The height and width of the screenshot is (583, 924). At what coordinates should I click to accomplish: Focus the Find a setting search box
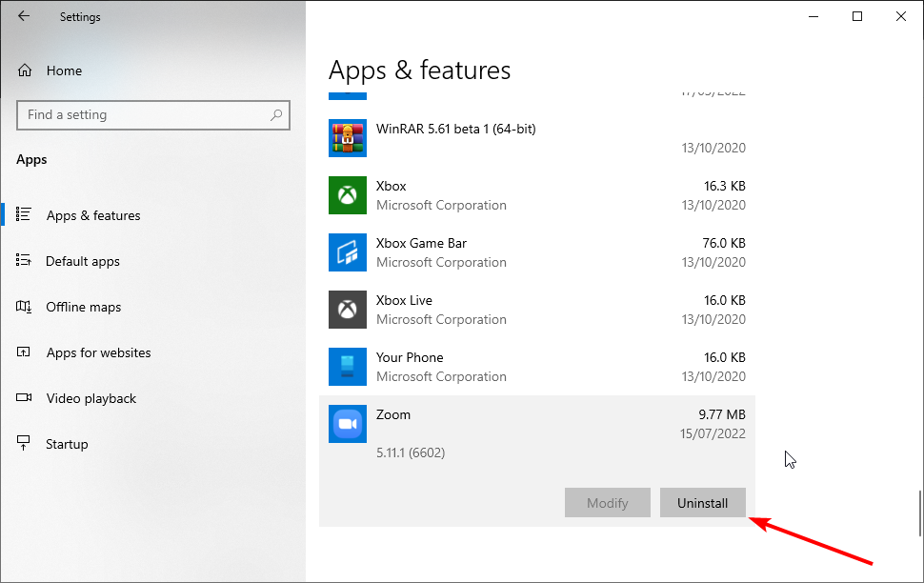153,115
